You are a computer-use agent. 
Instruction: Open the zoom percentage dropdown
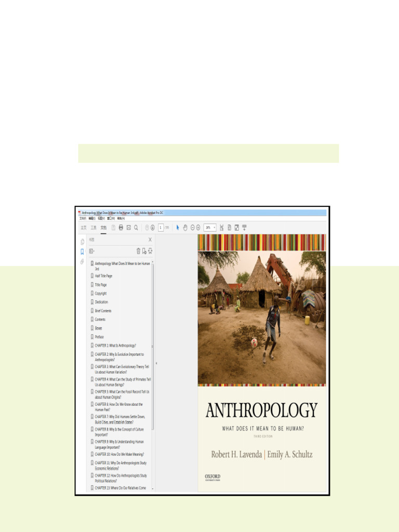[215, 228]
